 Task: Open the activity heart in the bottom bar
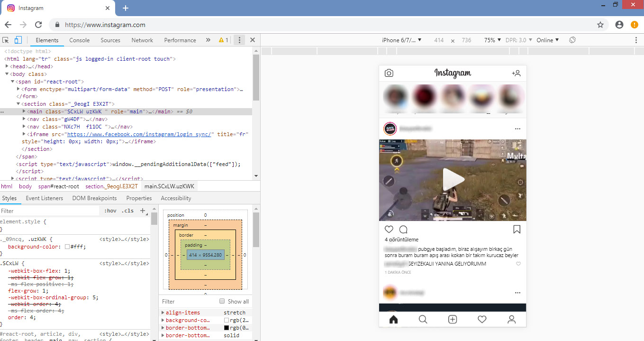point(482,320)
